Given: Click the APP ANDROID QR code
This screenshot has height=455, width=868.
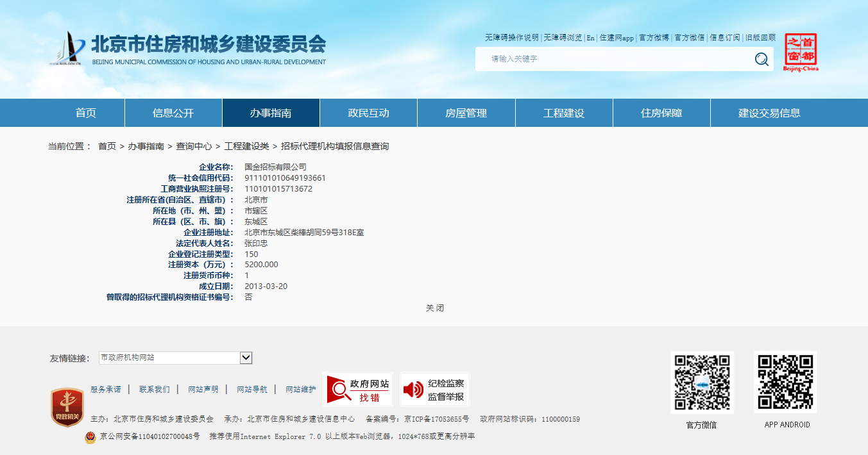Looking at the screenshot, I should pos(786,383).
